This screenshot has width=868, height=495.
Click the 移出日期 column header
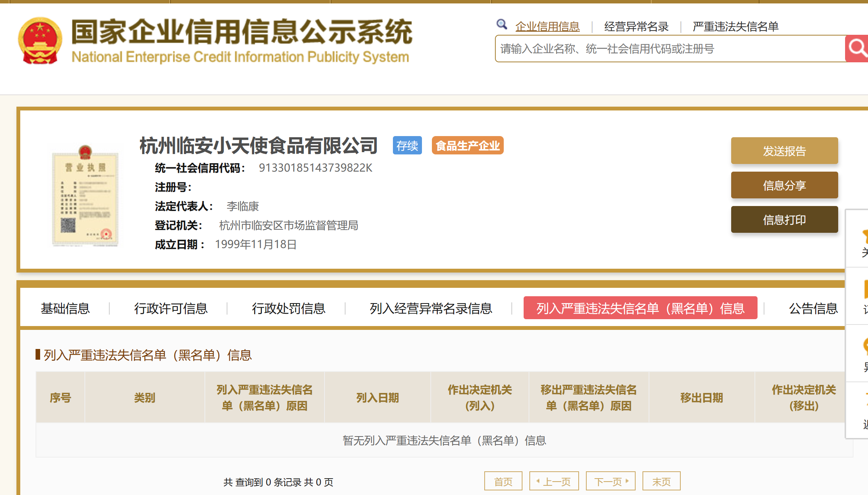click(x=702, y=398)
